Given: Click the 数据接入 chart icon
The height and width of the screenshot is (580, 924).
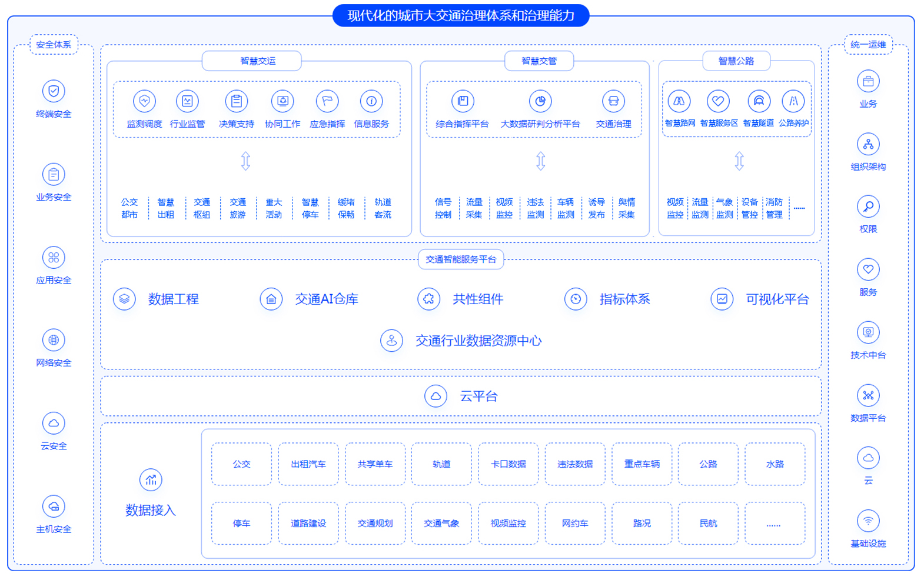Looking at the screenshot, I should point(151,480).
